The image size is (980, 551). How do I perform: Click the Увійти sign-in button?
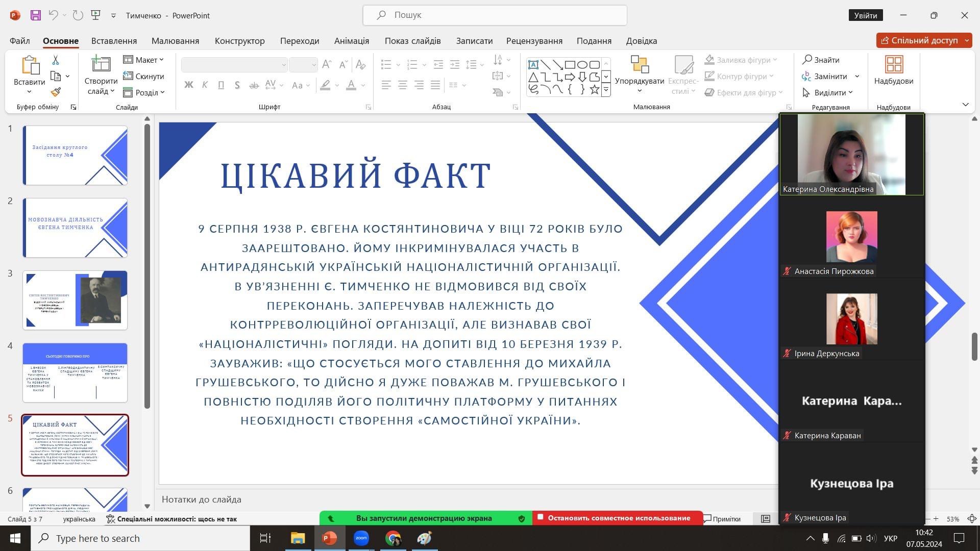[x=866, y=15]
